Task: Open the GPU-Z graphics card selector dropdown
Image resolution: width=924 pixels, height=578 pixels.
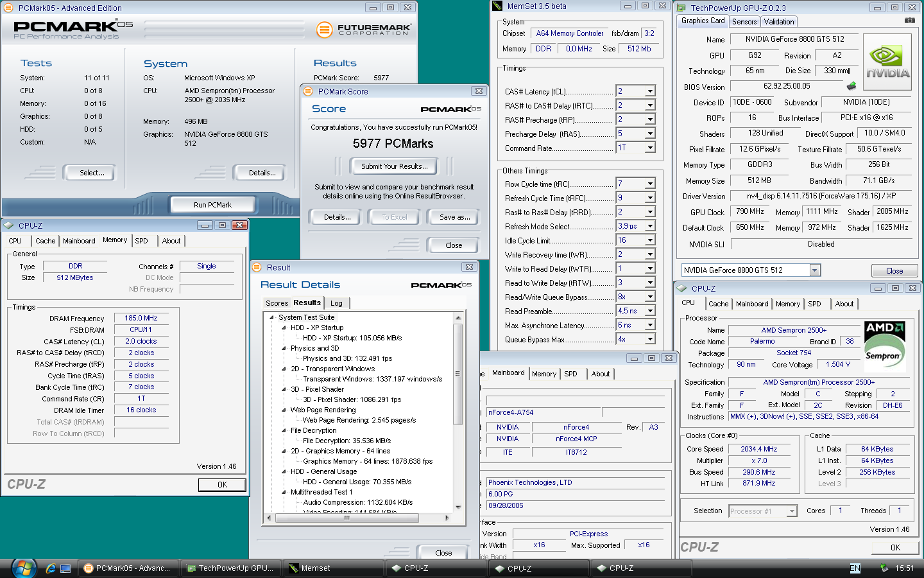Action: [815, 270]
